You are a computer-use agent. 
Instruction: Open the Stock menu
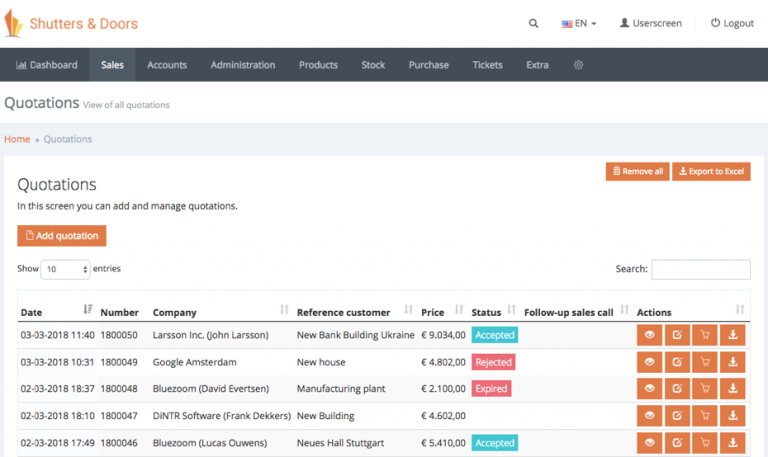373,65
